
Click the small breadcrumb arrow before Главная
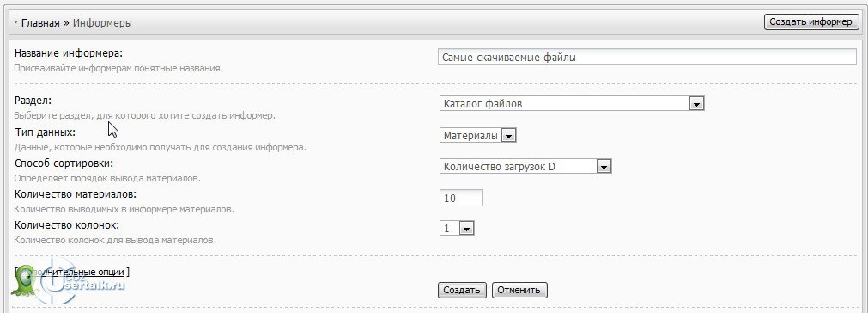coord(16,22)
